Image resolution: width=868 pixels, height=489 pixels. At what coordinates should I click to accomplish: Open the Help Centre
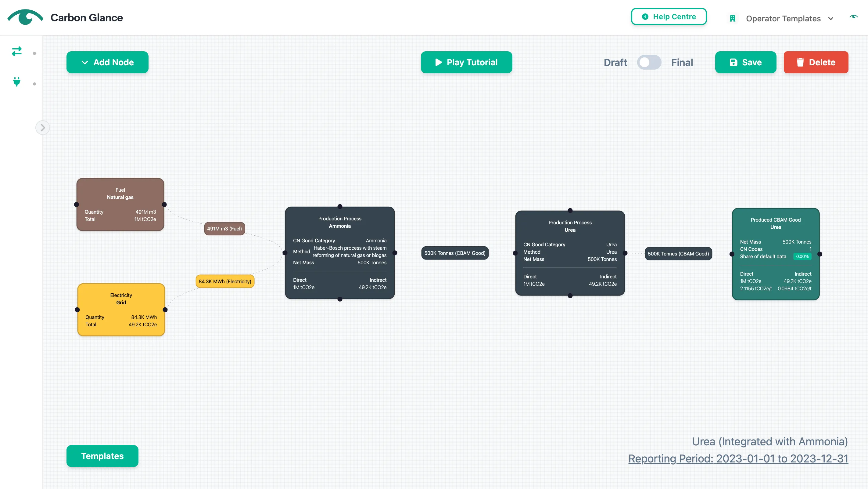tap(669, 16)
